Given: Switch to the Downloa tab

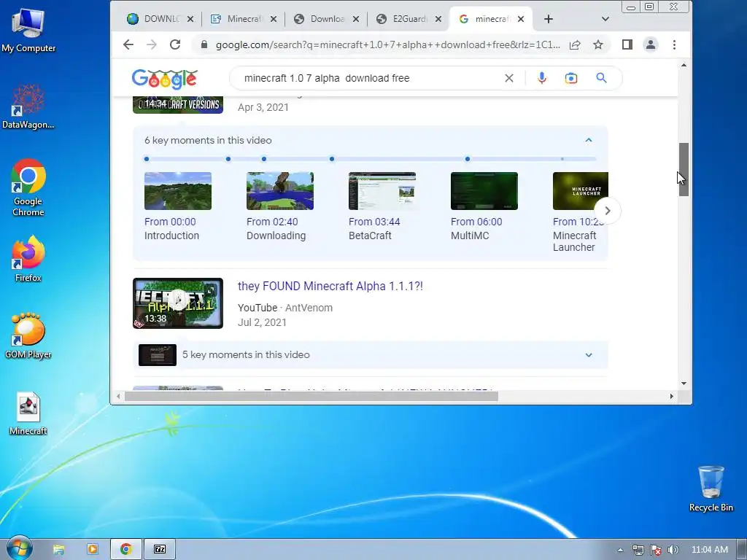Looking at the screenshot, I should 327,19.
